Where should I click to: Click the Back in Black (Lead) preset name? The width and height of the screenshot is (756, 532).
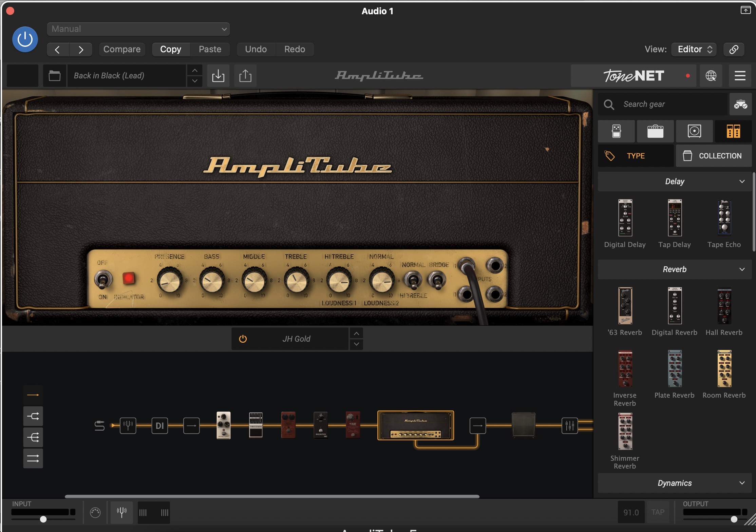pos(126,76)
